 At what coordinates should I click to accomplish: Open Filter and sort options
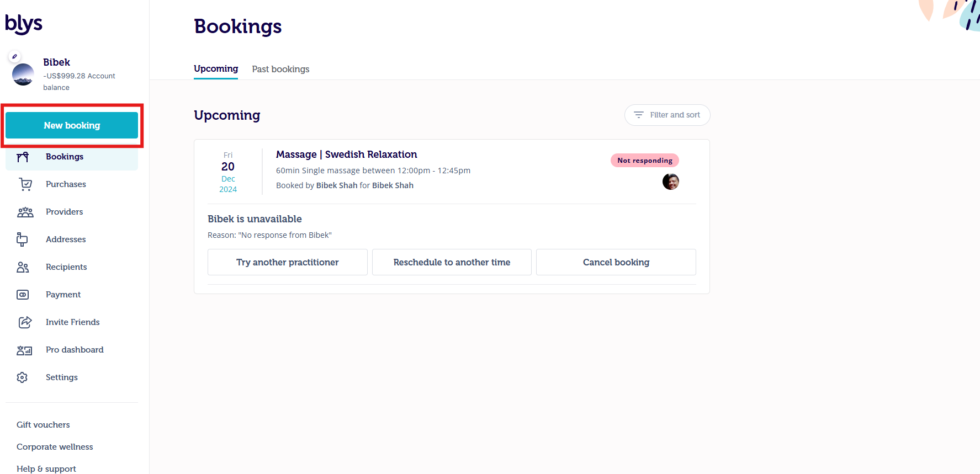(667, 115)
